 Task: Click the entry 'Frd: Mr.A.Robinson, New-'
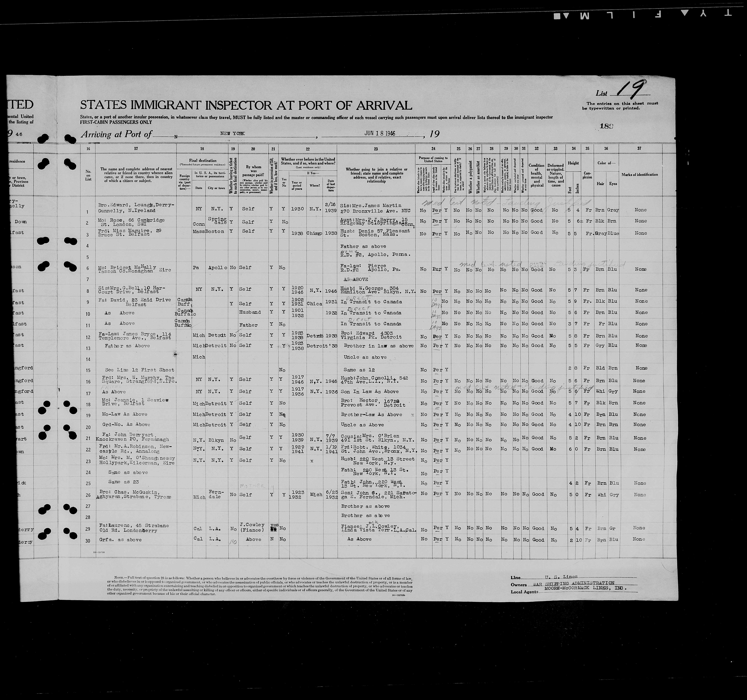tap(135, 446)
